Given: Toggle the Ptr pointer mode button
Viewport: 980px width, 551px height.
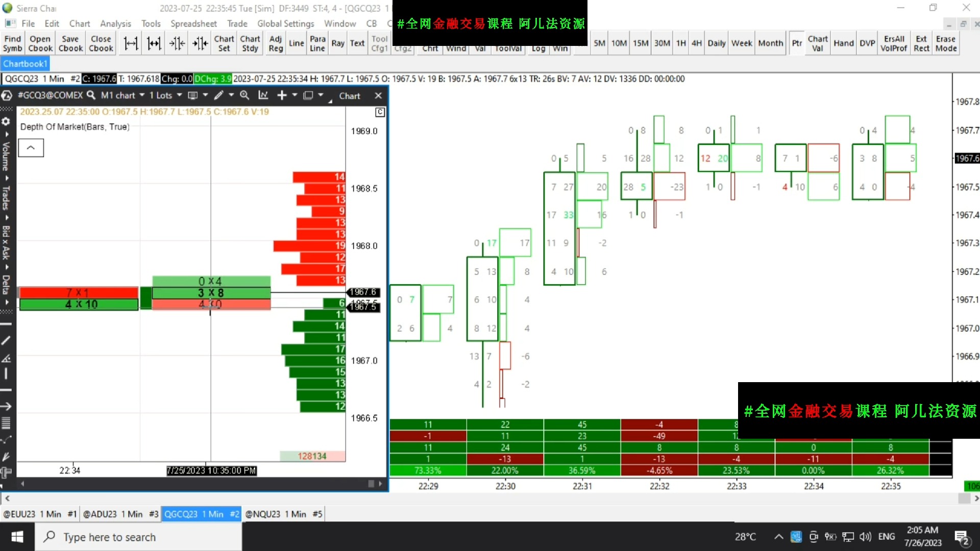Looking at the screenshot, I should point(797,43).
